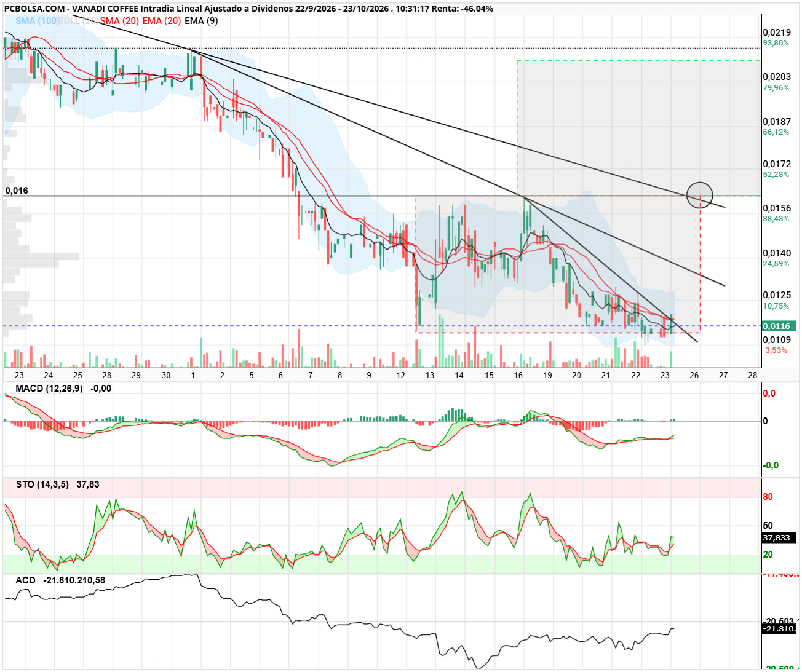Image resolution: width=802 pixels, height=672 pixels.
Task: Click the circled trendline intersection marker
Action: coord(699,196)
